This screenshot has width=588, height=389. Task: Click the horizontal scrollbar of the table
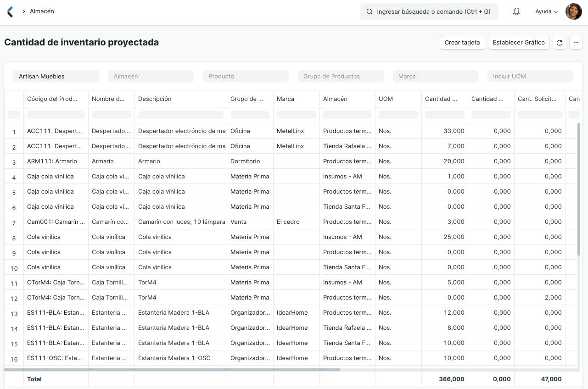coord(172,370)
